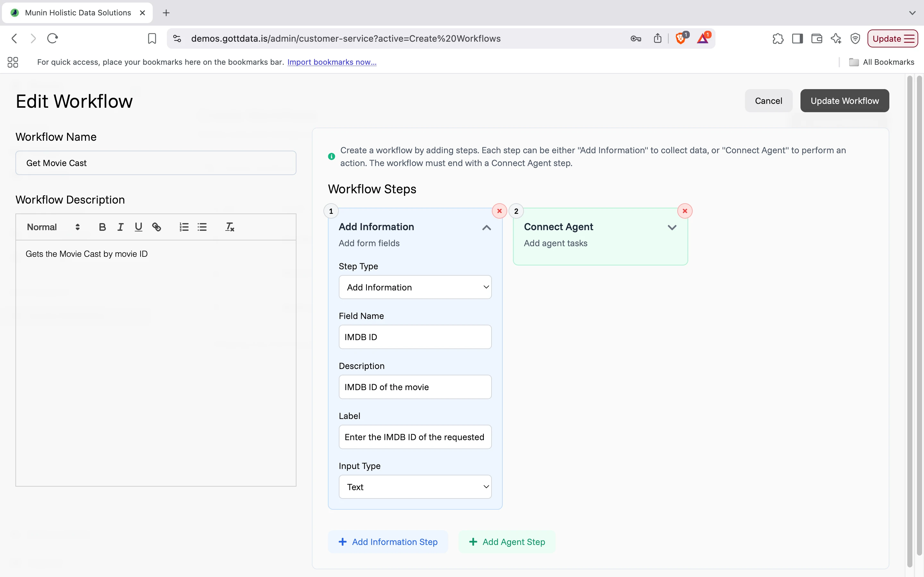This screenshot has width=924, height=577.
Task: Insert a bullet list in description
Action: (202, 227)
